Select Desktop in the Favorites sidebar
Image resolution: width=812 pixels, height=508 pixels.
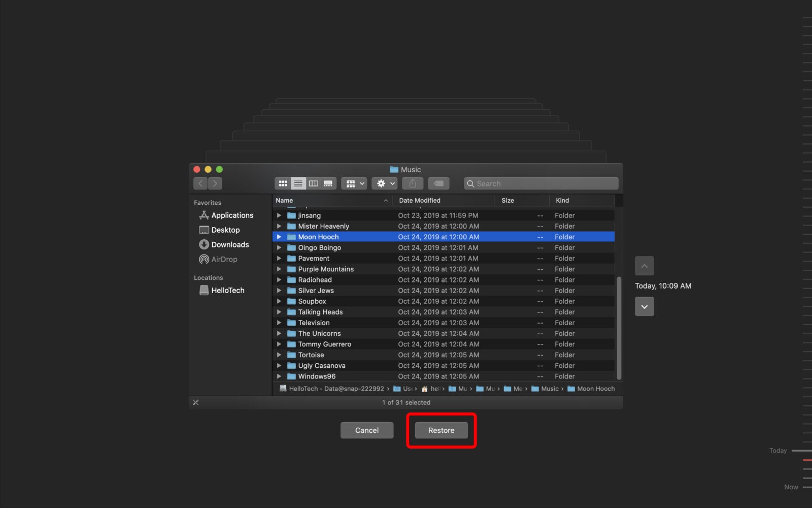click(225, 230)
